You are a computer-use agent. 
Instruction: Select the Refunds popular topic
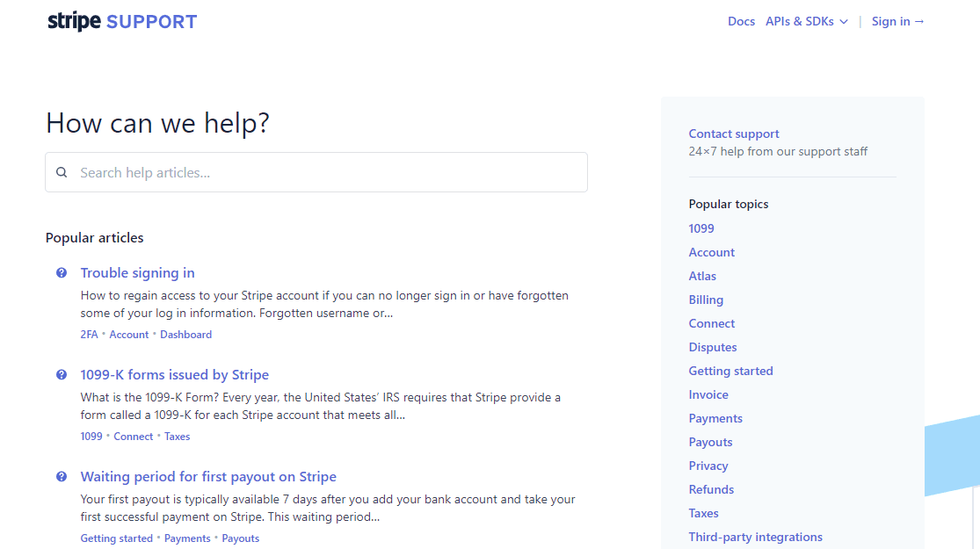[x=711, y=489]
